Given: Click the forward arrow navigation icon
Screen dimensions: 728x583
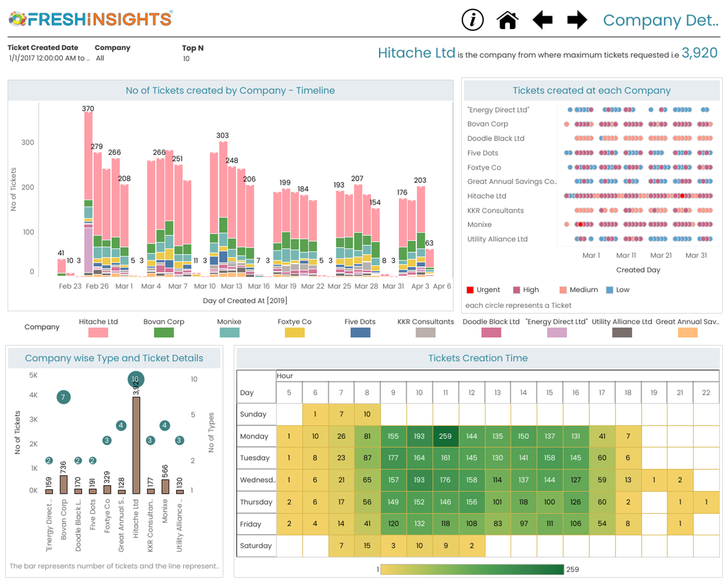Looking at the screenshot, I should tap(577, 20).
